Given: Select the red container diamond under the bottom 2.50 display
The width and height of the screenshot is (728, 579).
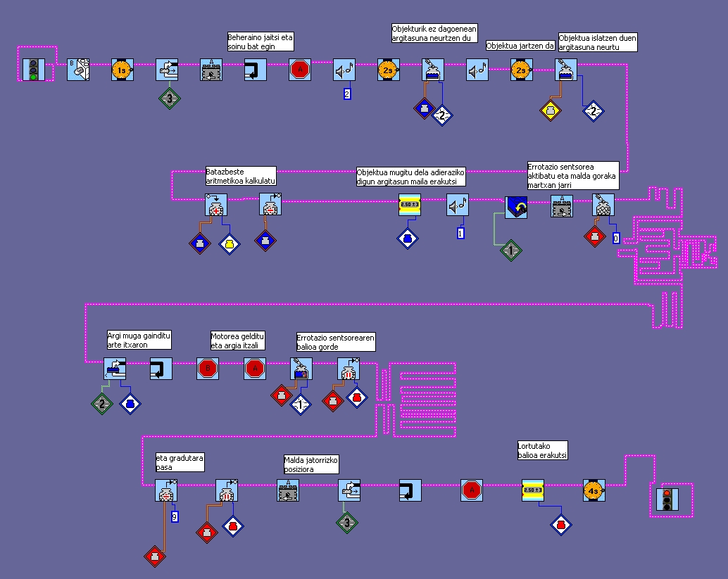Looking at the screenshot, I should 561,525.
